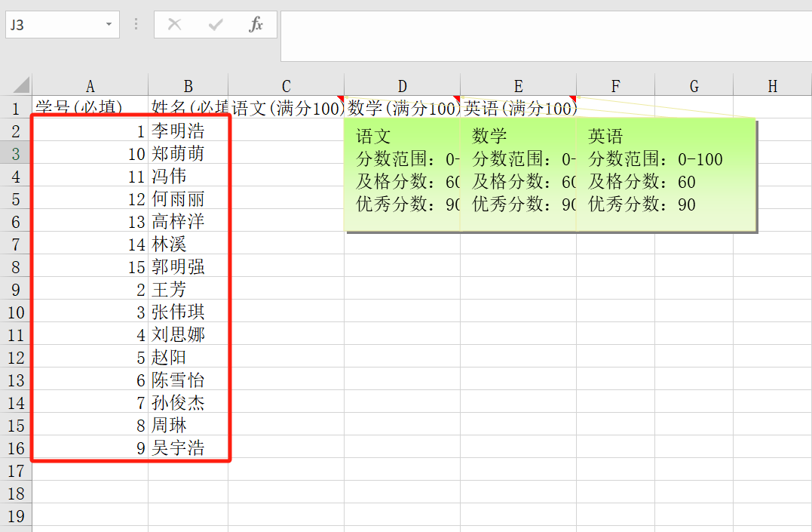Select column C header
This screenshot has width=812, height=532.
(x=286, y=86)
